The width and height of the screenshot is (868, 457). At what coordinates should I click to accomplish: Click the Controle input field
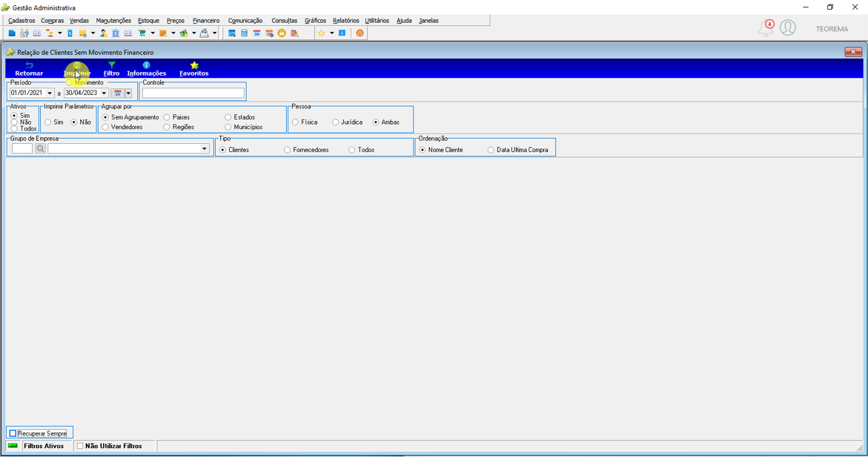coord(193,93)
